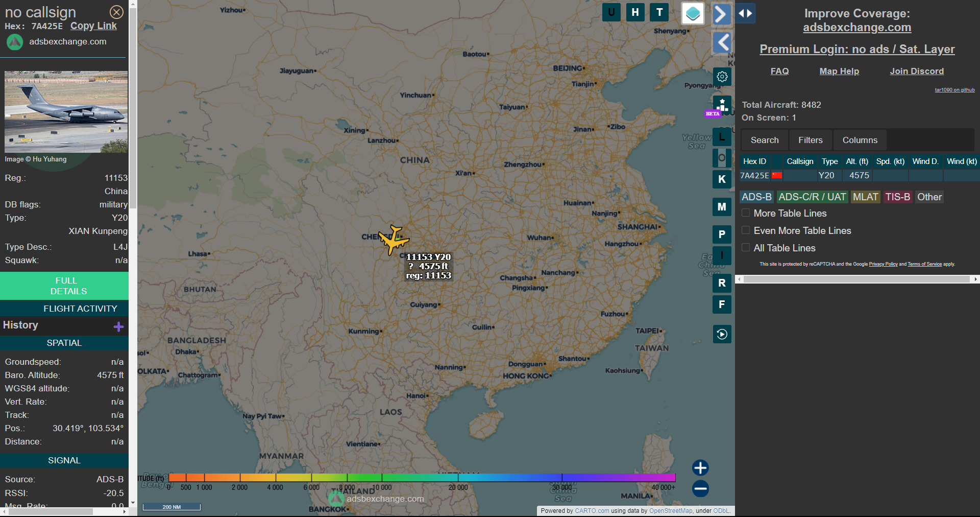Toggle MLAT source filter
Screen dimensions: 980x517
865,197
